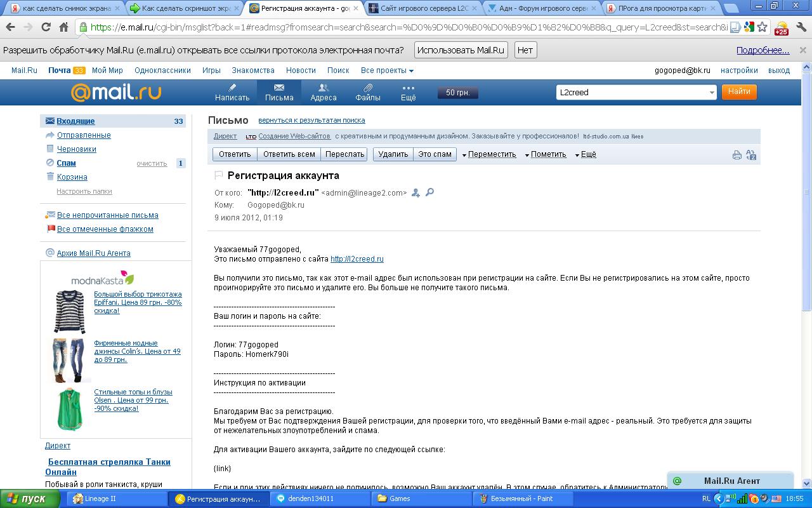Click вернуться к результатам поиска link

pos(311,120)
